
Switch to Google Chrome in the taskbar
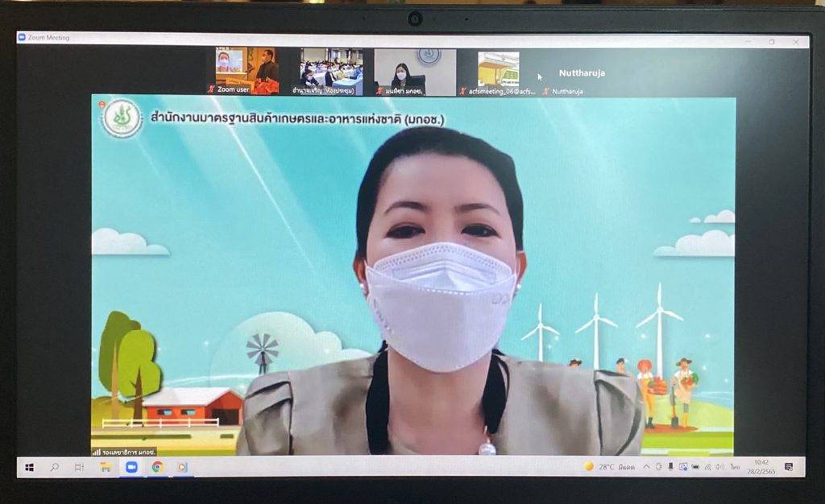(157, 467)
